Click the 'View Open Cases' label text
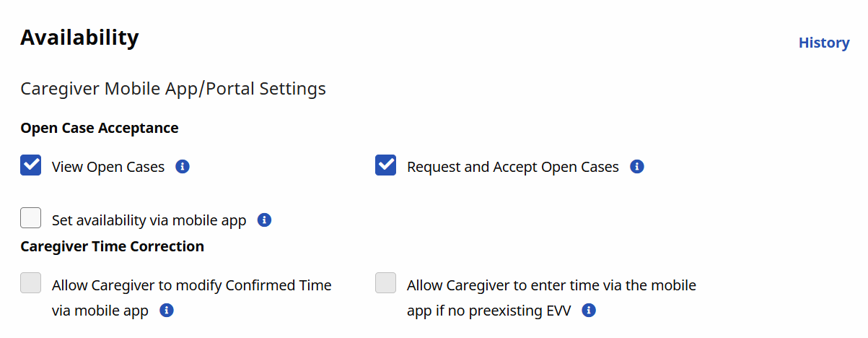This screenshot has width=868, height=338. click(x=108, y=167)
